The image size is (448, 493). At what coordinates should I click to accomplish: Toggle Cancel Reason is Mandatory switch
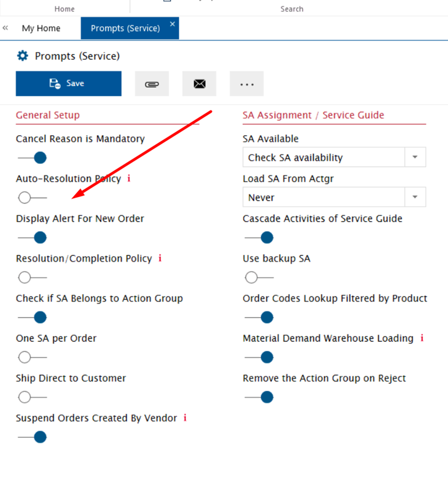click(32, 157)
